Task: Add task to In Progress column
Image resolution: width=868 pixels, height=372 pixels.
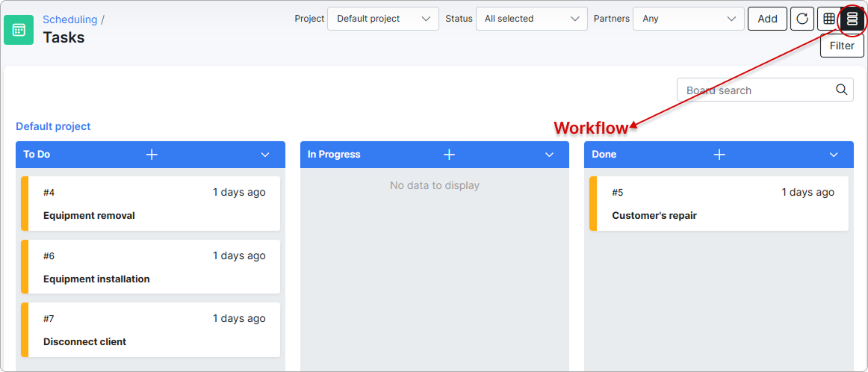Action: pos(449,155)
